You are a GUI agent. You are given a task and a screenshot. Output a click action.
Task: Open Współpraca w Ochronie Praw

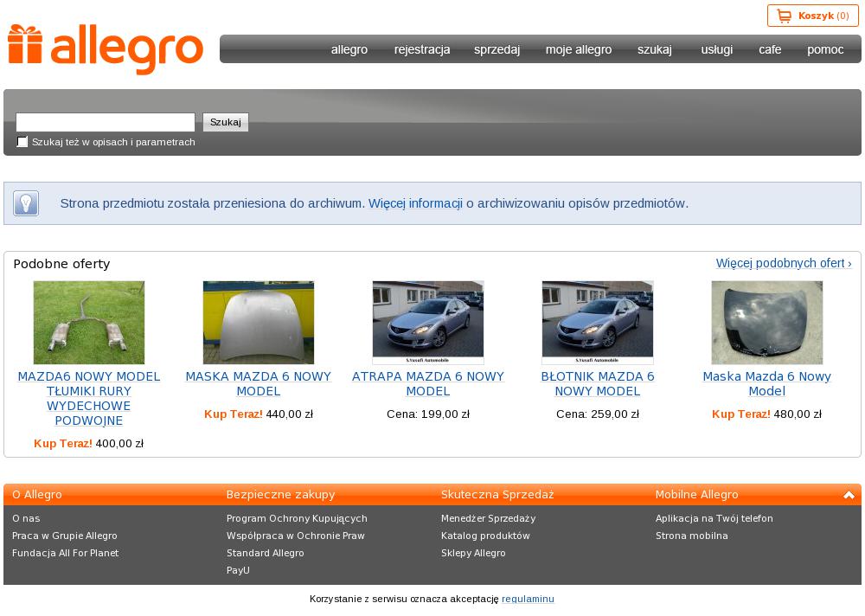pos(296,536)
